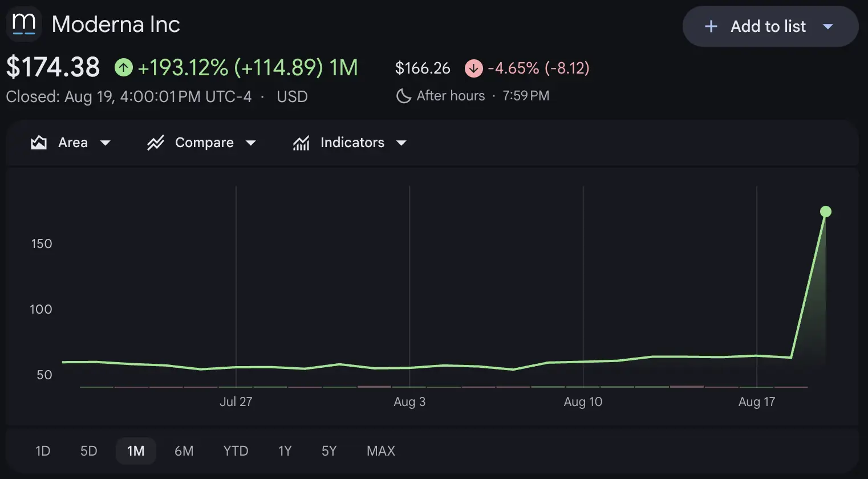The image size is (868, 479).
Task: Click the Aug 10 date label
Action: click(583, 401)
